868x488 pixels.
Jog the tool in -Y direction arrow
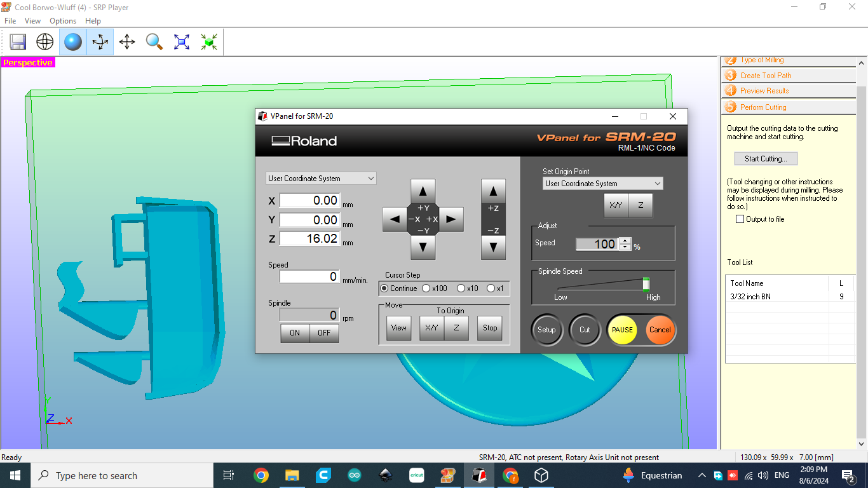(423, 247)
